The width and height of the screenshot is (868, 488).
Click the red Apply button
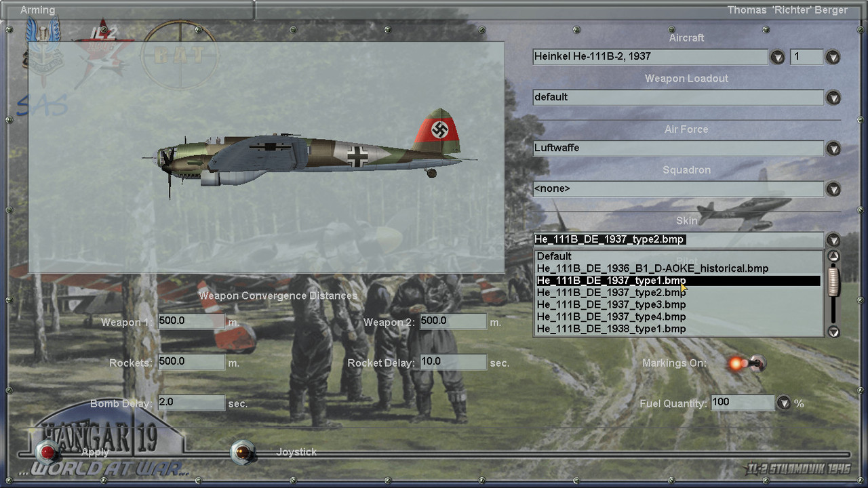[x=48, y=452]
